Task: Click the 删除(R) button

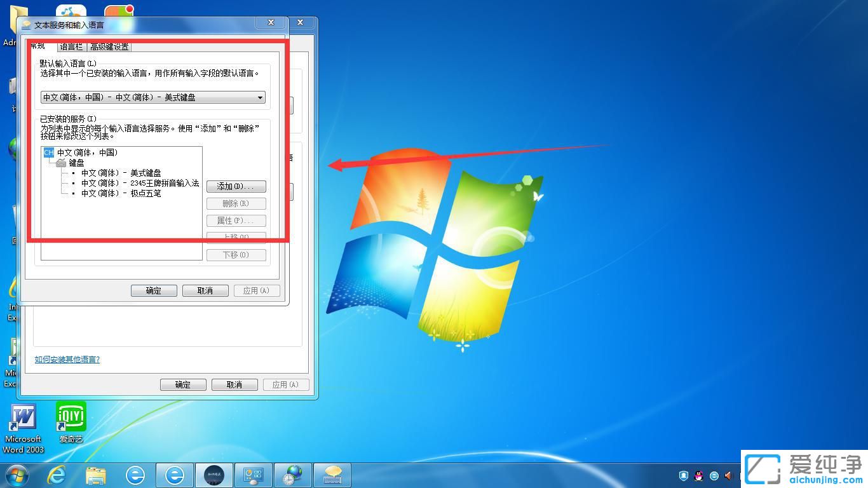Action: (236, 203)
